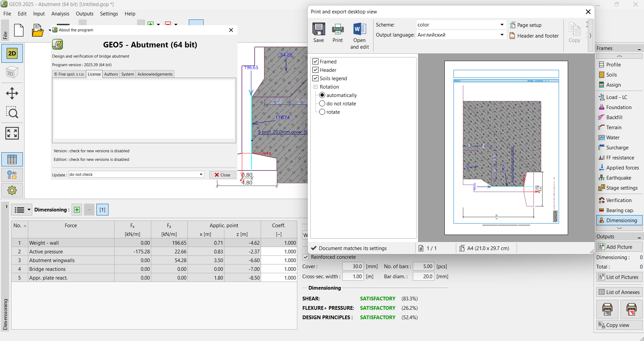Click the left printer icon in Outputs panel
The width and height of the screenshot is (644, 341).
[x=607, y=309]
